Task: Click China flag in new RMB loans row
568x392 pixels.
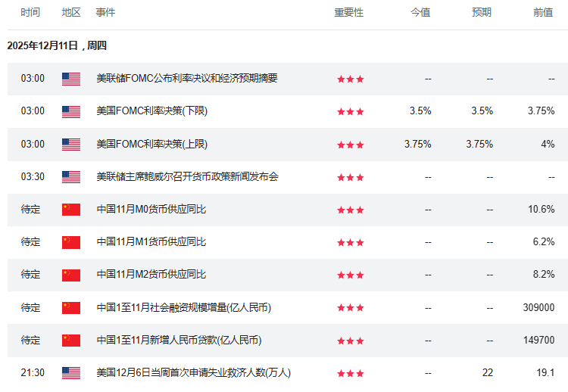Action: coord(71,341)
